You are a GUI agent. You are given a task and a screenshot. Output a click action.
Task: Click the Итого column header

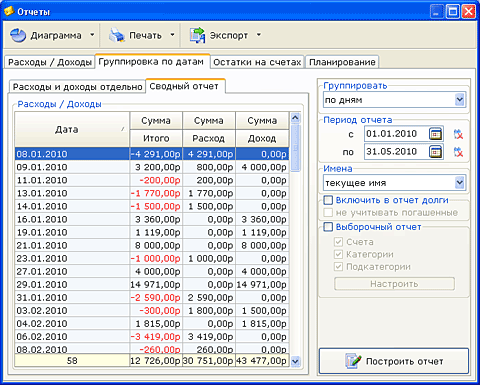[x=156, y=138]
